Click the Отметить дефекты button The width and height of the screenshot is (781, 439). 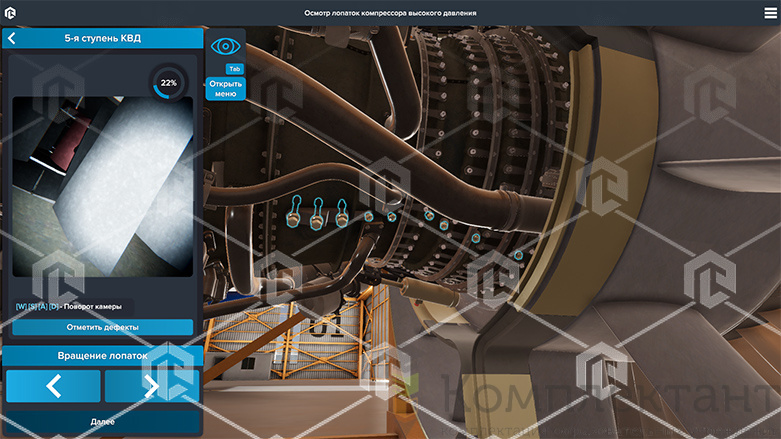coord(102,327)
